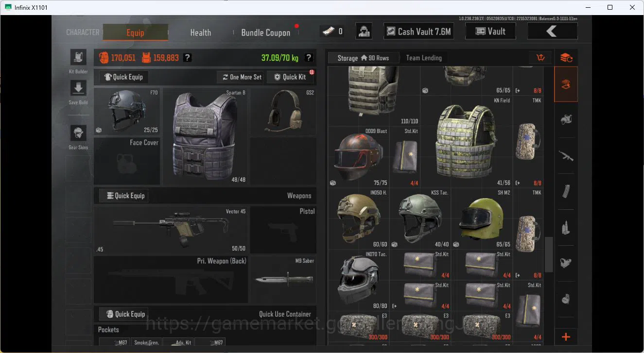Click Quick Equip beside Quick Use Container
Image resolution: width=644 pixels, height=353 pixels.
tap(124, 314)
